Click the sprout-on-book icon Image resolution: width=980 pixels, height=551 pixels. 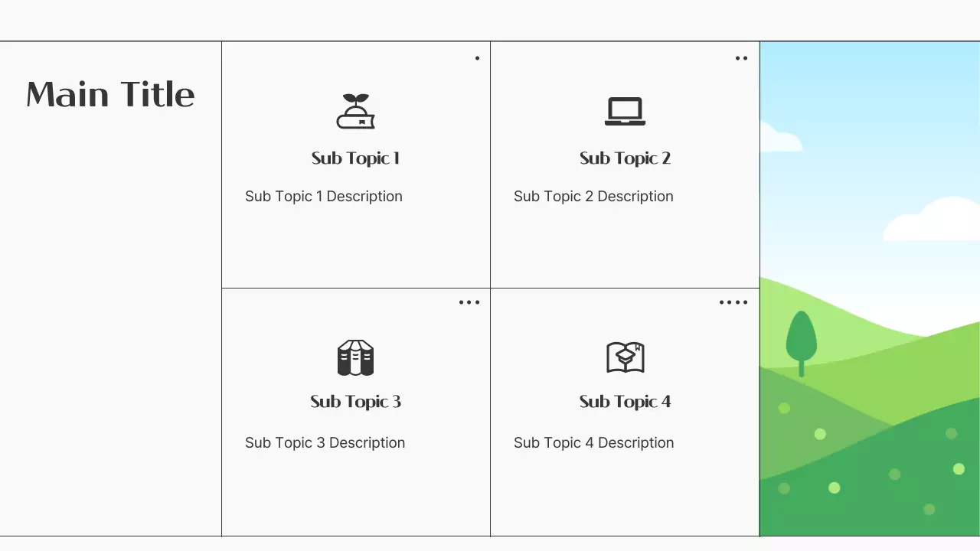click(x=355, y=111)
